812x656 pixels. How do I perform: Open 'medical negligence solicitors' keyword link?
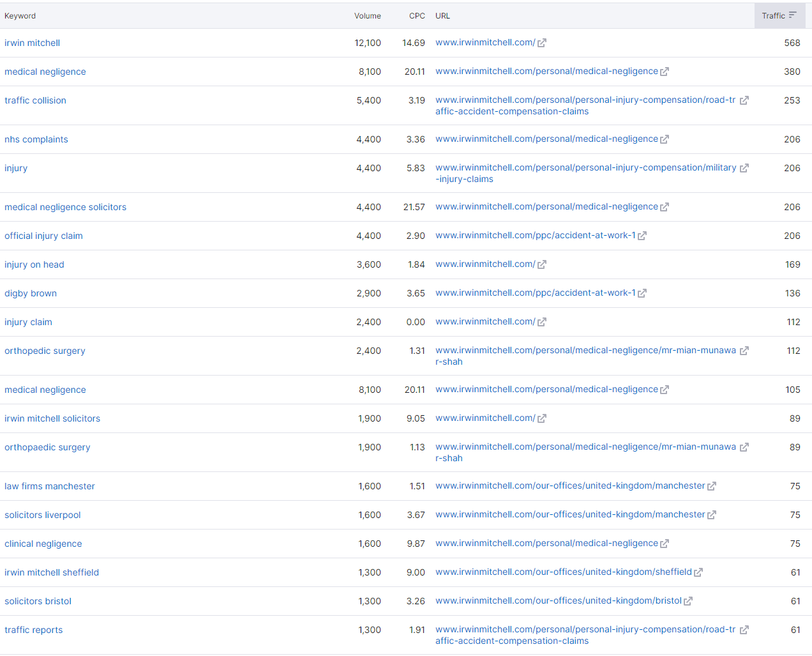(x=65, y=207)
